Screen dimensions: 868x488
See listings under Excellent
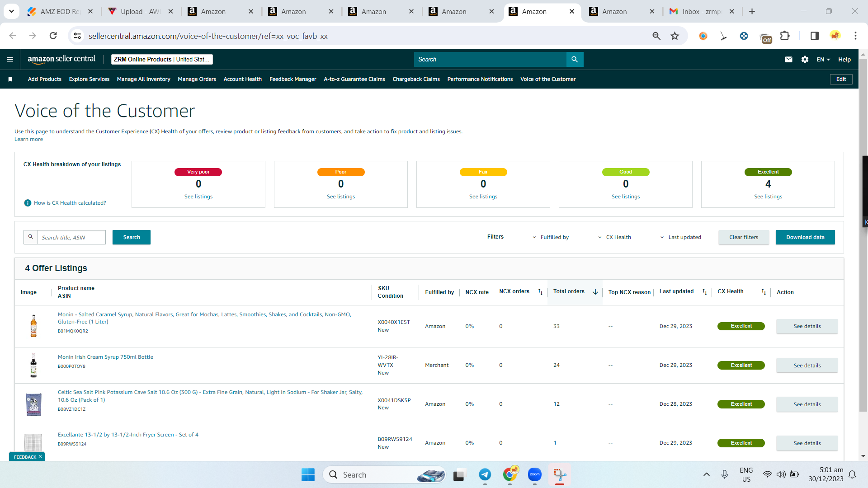(x=768, y=197)
